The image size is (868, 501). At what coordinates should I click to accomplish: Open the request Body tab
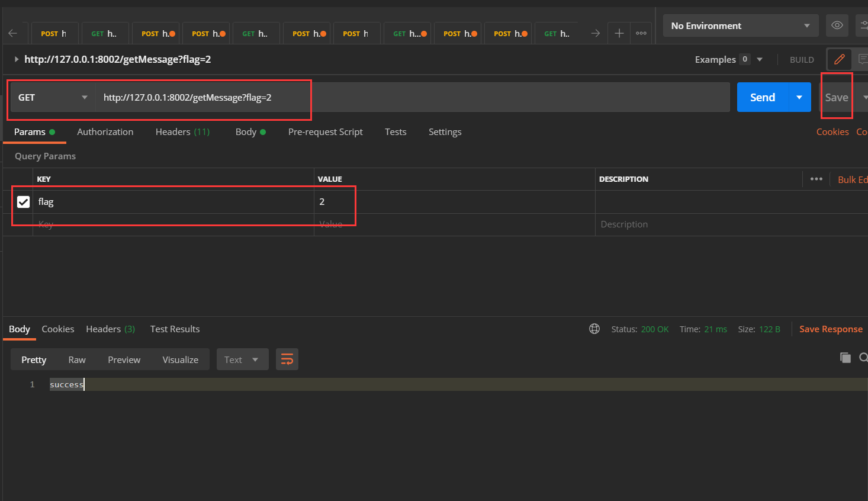coord(250,131)
